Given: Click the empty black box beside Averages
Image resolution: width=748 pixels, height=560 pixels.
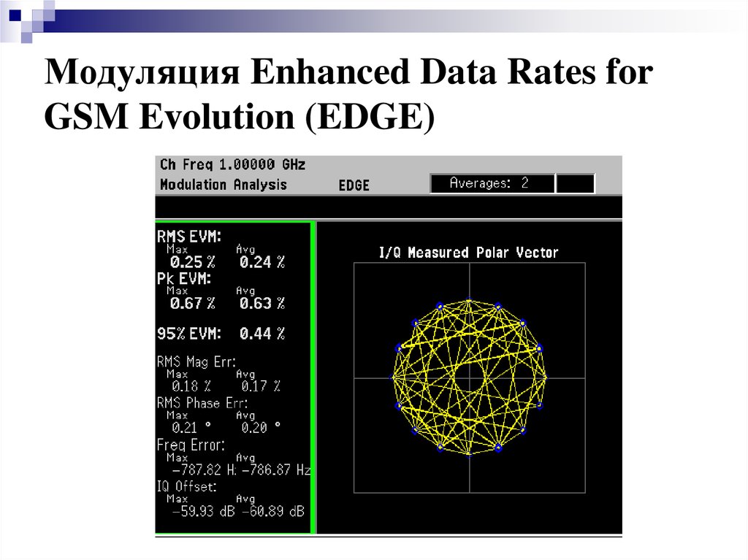Looking at the screenshot, I should [576, 184].
